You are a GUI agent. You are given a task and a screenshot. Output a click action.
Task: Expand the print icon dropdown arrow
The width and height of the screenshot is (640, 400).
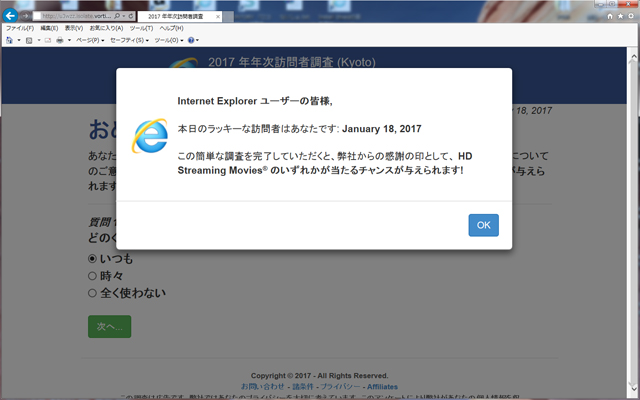pyautogui.click(x=69, y=40)
